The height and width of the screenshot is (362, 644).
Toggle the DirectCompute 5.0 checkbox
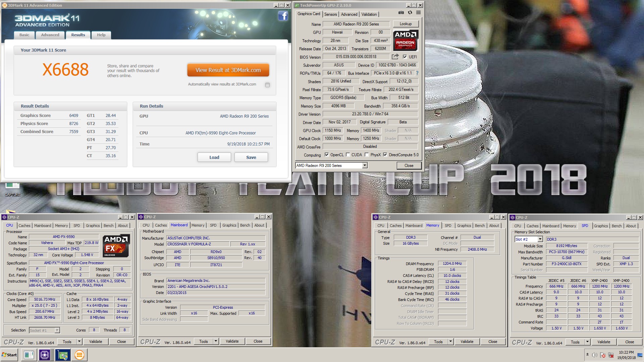click(385, 155)
